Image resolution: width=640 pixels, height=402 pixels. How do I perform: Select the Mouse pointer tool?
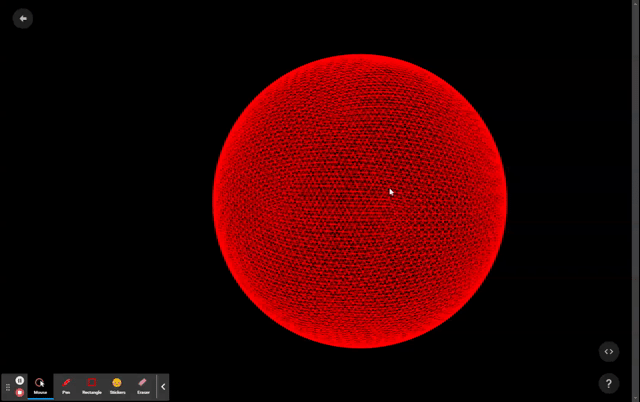[x=40, y=383]
